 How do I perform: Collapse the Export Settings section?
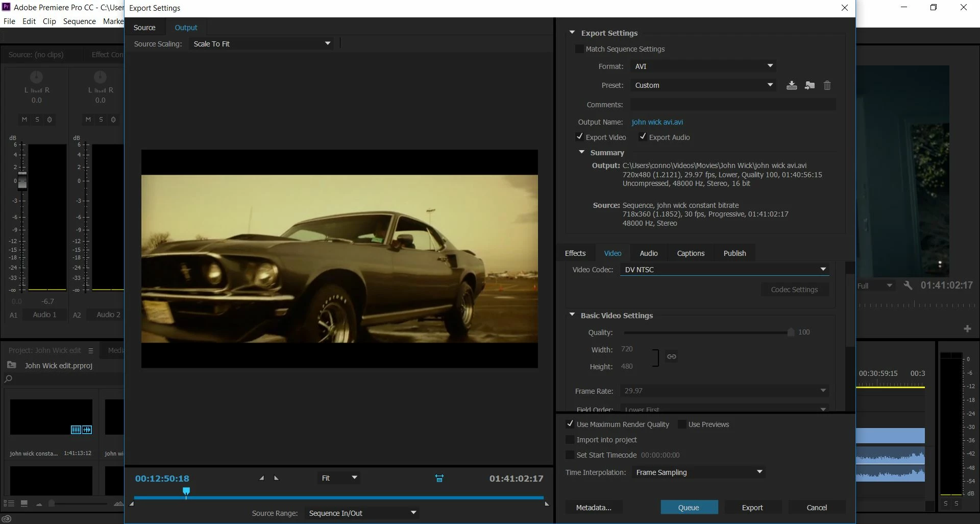click(572, 33)
